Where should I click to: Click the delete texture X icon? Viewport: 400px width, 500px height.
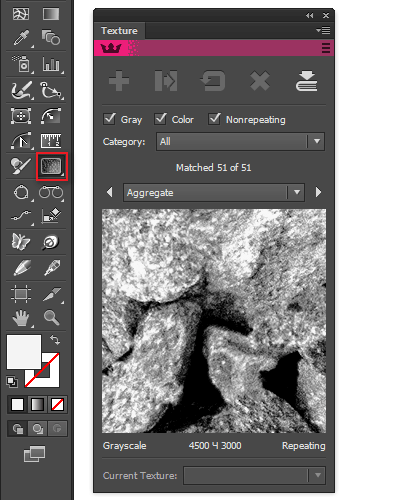[x=260, y=81]
